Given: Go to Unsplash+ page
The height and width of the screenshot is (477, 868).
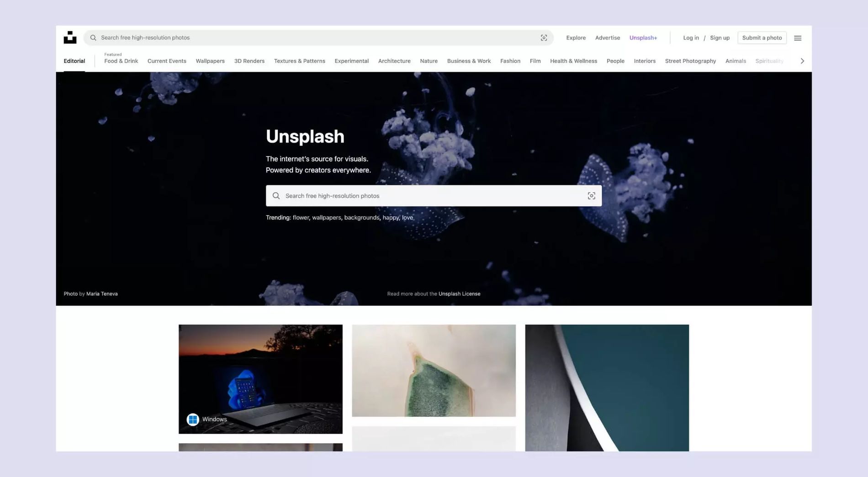Looking at the screenshot, I should (643, 38).
